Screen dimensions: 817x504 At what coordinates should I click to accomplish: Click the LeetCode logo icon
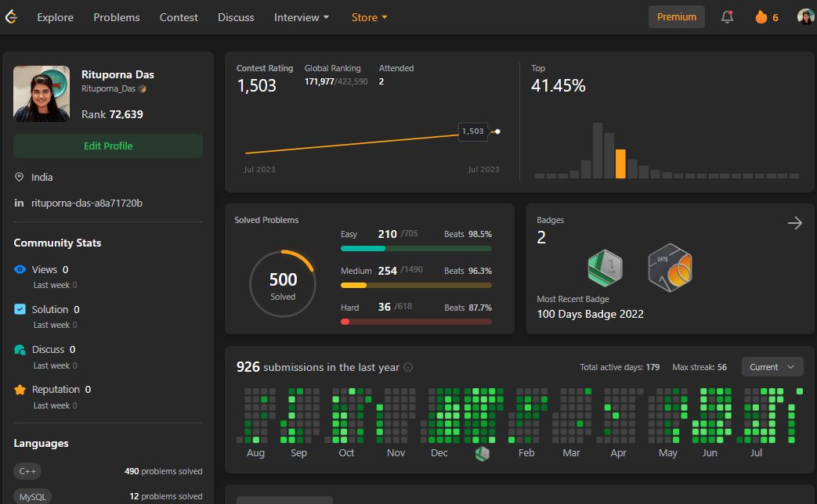(x=11, y=17)
